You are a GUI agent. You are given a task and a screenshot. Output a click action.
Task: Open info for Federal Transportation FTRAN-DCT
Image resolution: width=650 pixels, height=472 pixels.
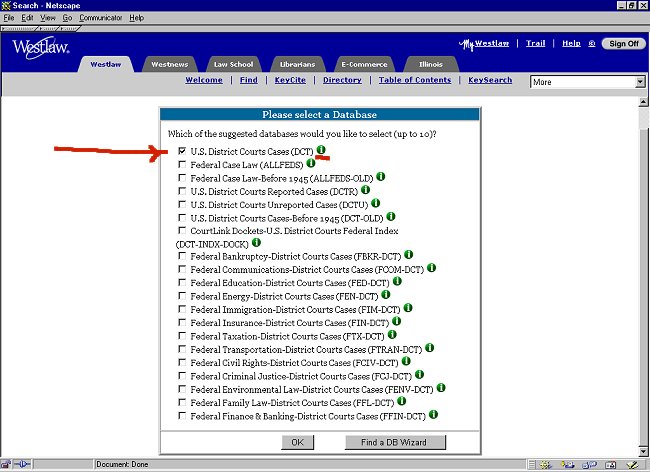click(x=429, y=348)
